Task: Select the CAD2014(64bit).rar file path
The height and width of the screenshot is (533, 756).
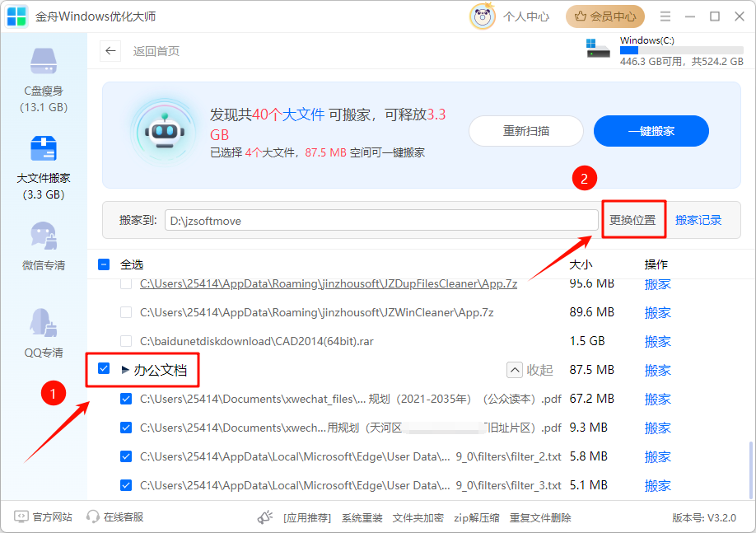Action: 256,342
